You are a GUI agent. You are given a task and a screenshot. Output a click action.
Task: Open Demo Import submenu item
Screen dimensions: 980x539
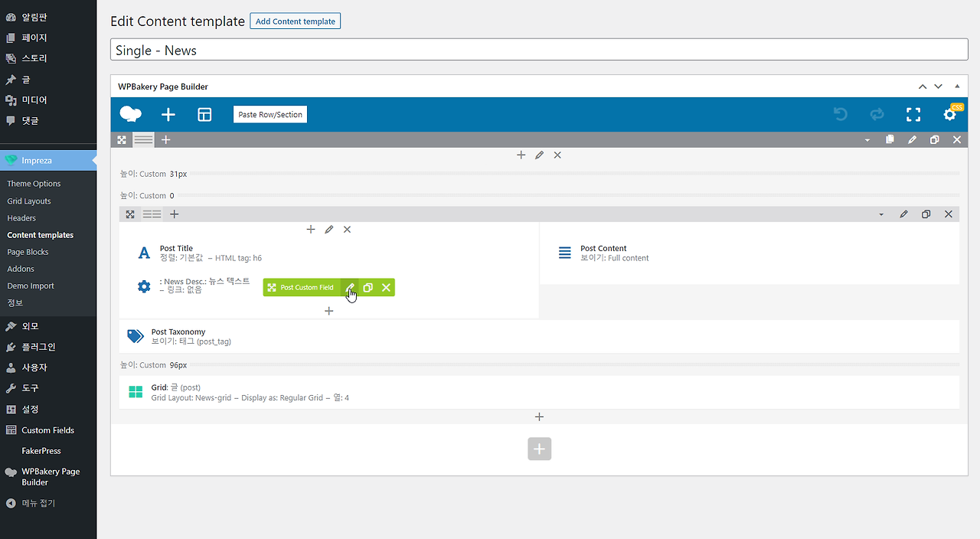click(31, 286)
